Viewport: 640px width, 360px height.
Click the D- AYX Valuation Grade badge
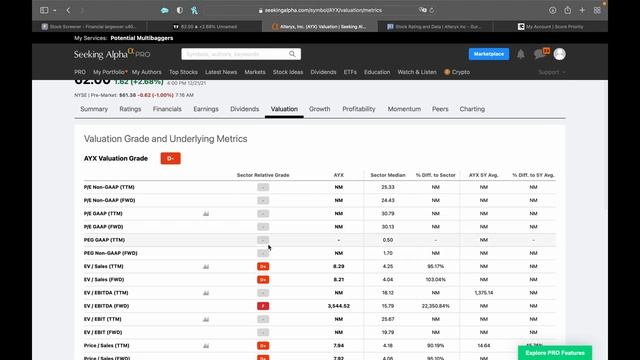171,158
